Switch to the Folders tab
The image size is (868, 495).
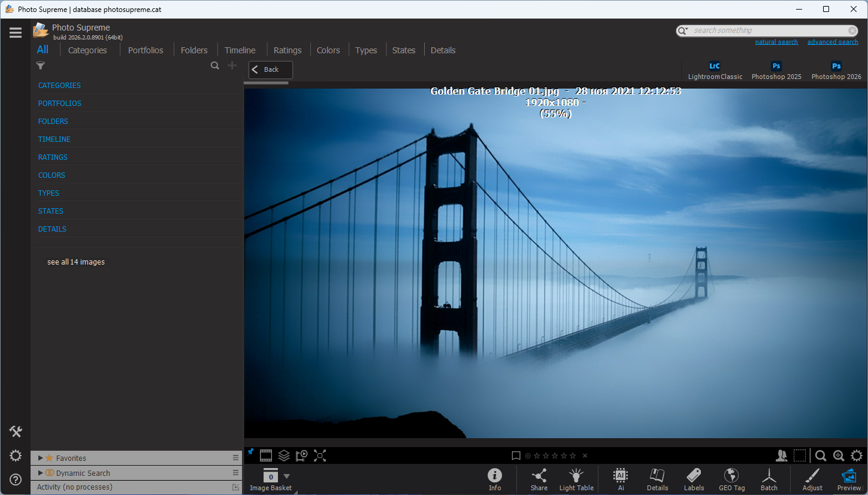(194, 50)
